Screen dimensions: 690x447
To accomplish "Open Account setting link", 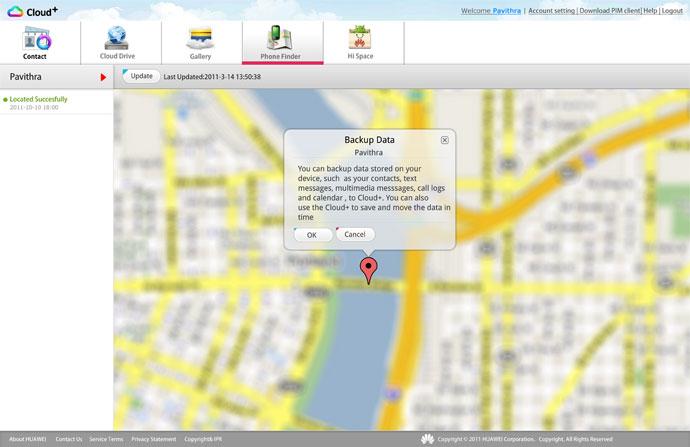I will tap(551, 11).
